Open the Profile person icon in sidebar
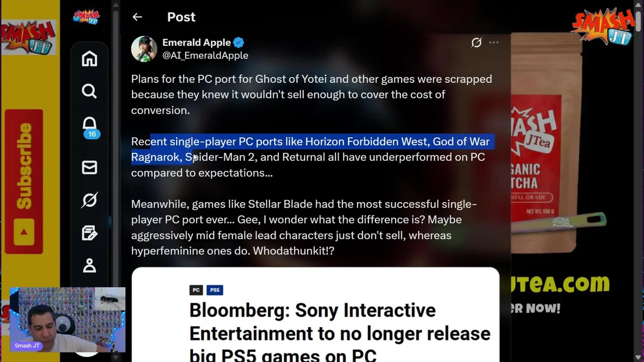The height and width of the screenshot is (362, 644). 90,265
